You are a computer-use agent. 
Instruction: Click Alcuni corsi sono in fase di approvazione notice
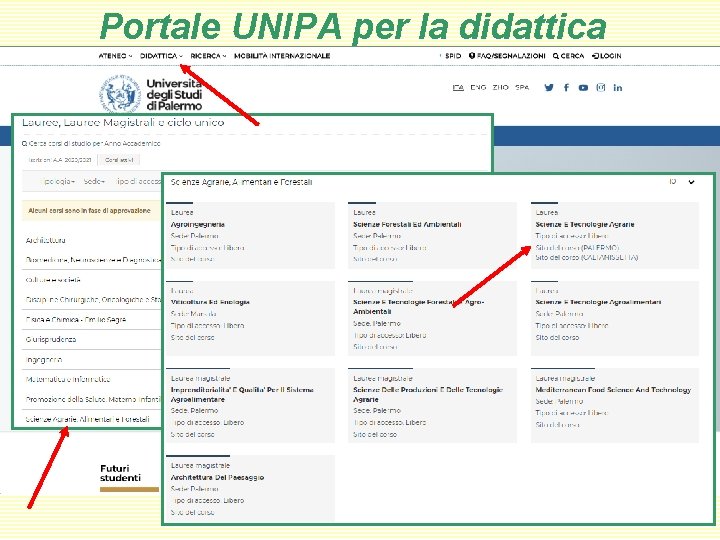[90, 211]
